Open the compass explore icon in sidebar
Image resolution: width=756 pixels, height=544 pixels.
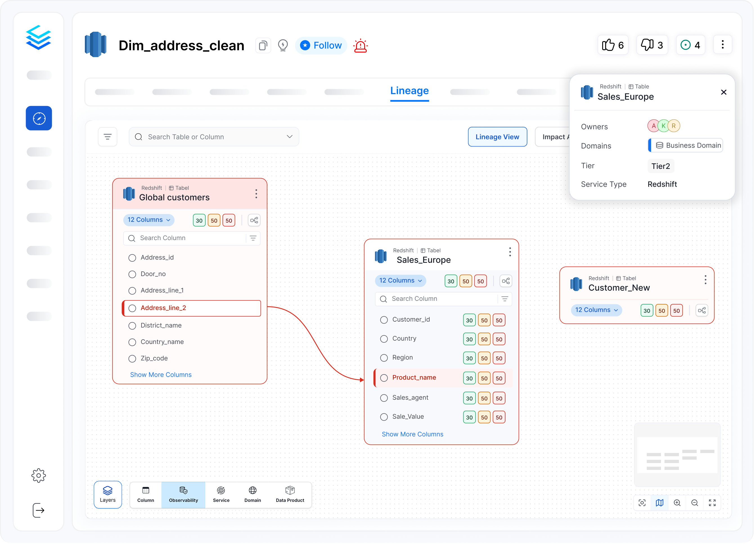[39, 118]
